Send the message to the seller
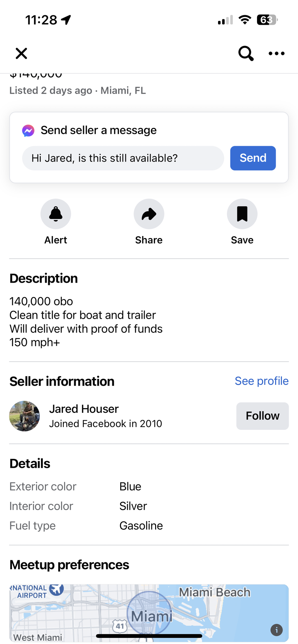Viewport: 298px width, 644px height. coord(253,158)
